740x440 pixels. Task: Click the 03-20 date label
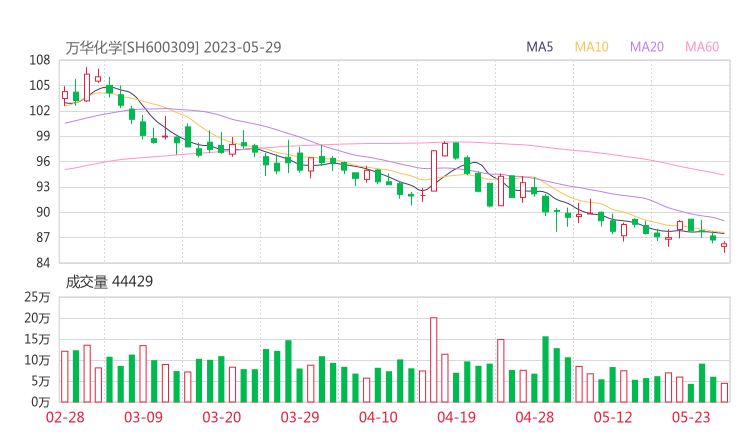pos(222,417)
